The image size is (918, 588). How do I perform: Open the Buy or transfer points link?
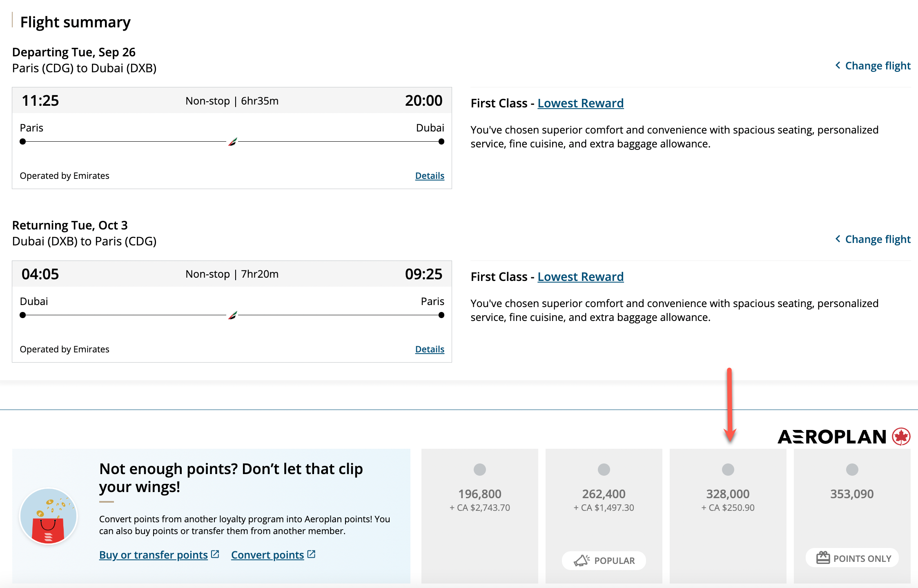[x=154, y=555]
